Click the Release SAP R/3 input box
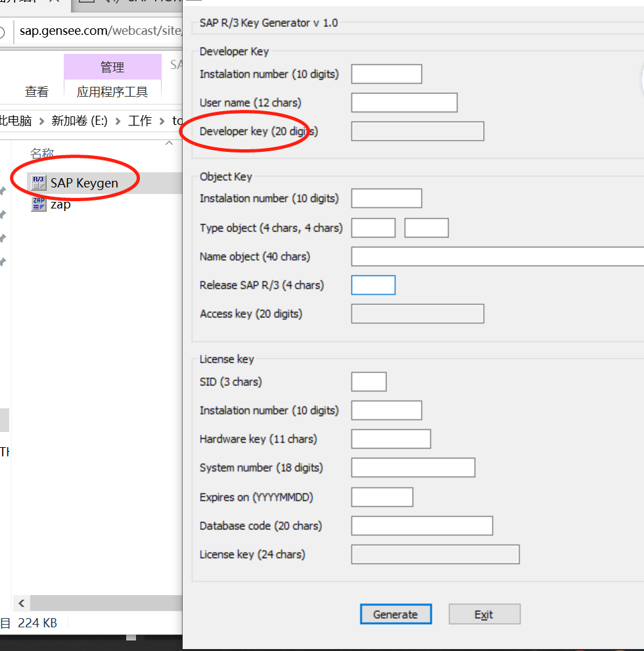Viewport: 644px width, 651px height. 373,285
